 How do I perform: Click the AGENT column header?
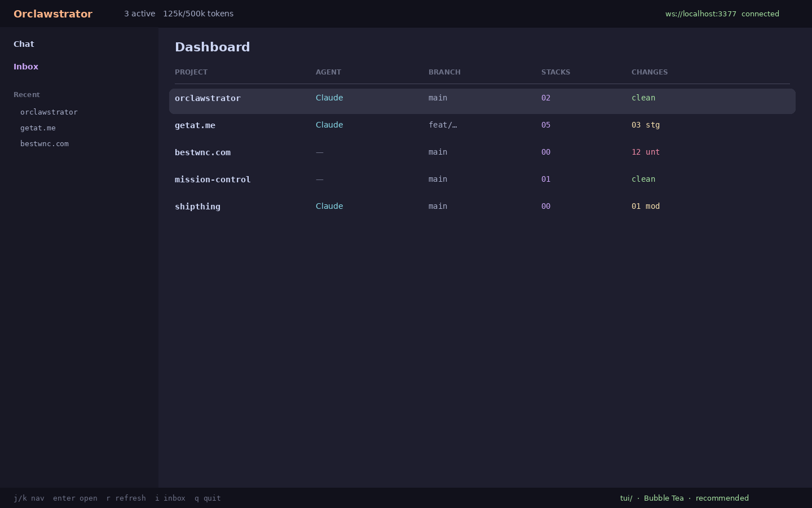pyautogui.click(x=328, y=72)
